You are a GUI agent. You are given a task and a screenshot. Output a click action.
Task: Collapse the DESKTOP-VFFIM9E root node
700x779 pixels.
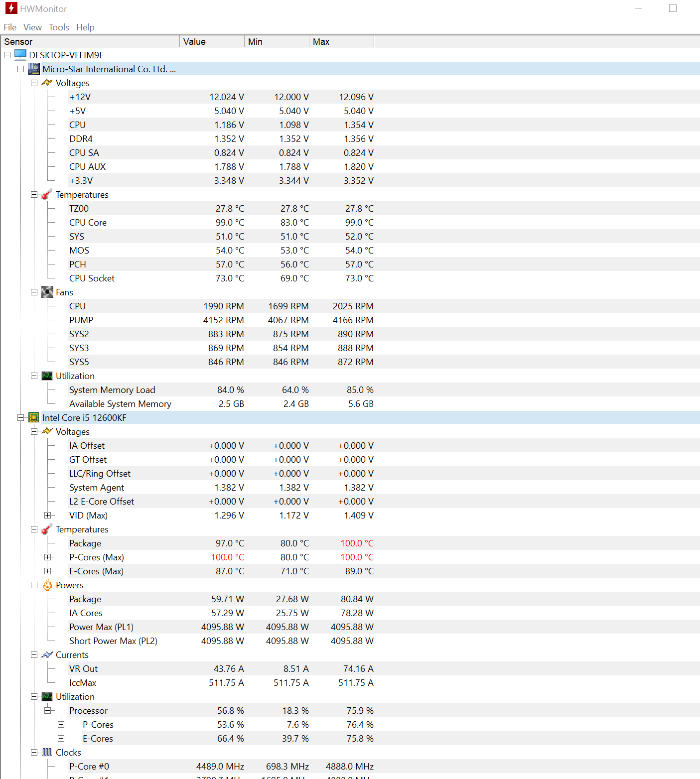[x=7, y=55]
